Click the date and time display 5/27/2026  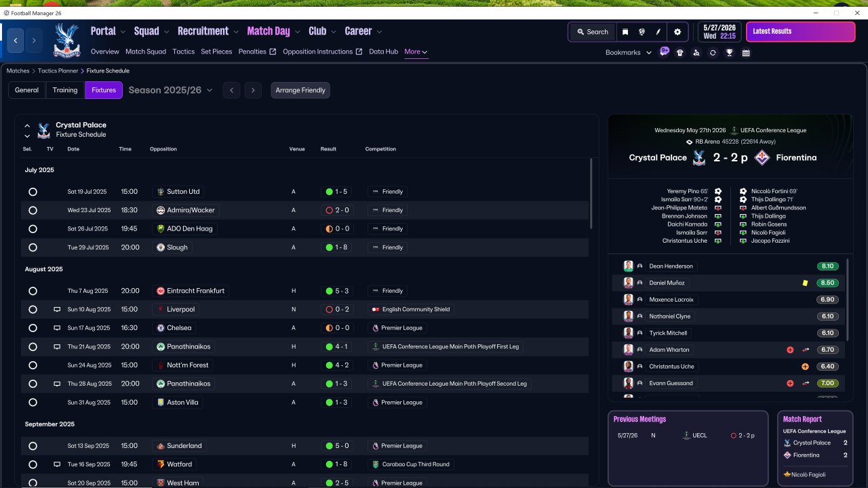point(719,32)
